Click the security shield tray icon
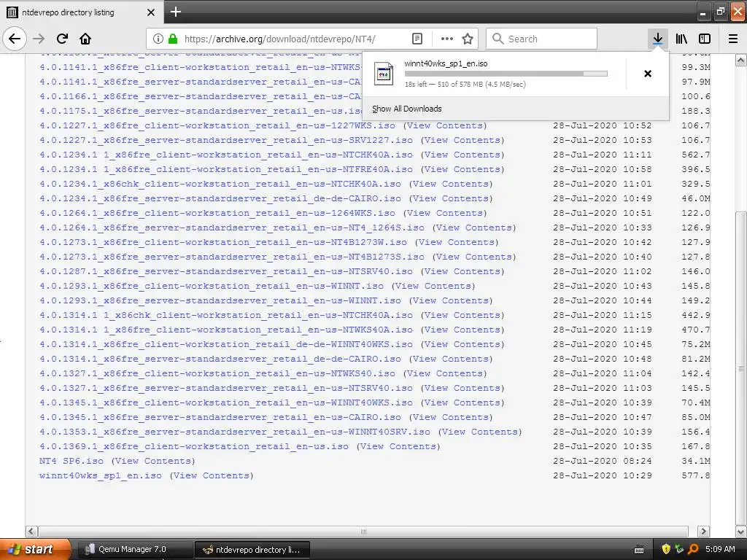Screen dimensions: 747x560 pos(666,549)
